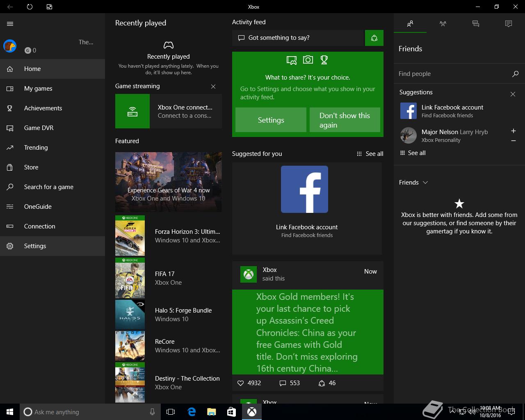Click Xbox avatar on feed post
The height and width of the screenshot is (420, 525).
pos(248,274)
